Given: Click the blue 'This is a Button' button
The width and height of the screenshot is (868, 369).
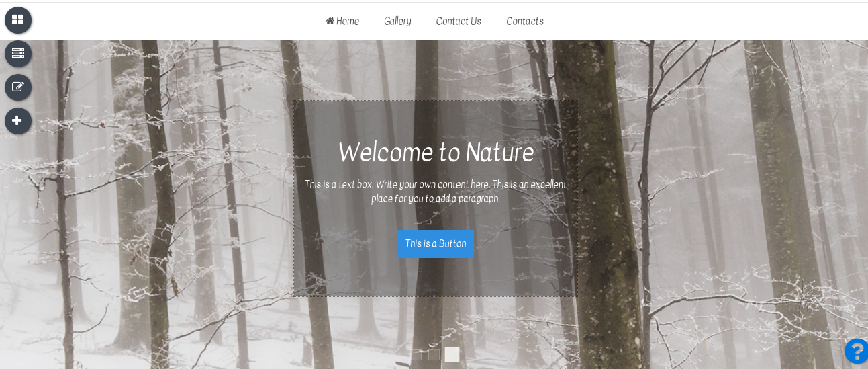Looking at the screenshot, I should click(x=436, y=244).
